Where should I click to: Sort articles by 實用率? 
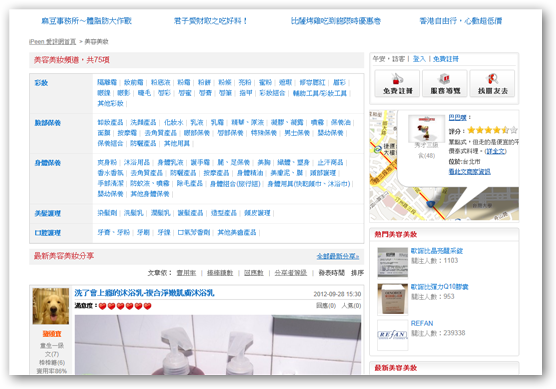coord(186,273)
